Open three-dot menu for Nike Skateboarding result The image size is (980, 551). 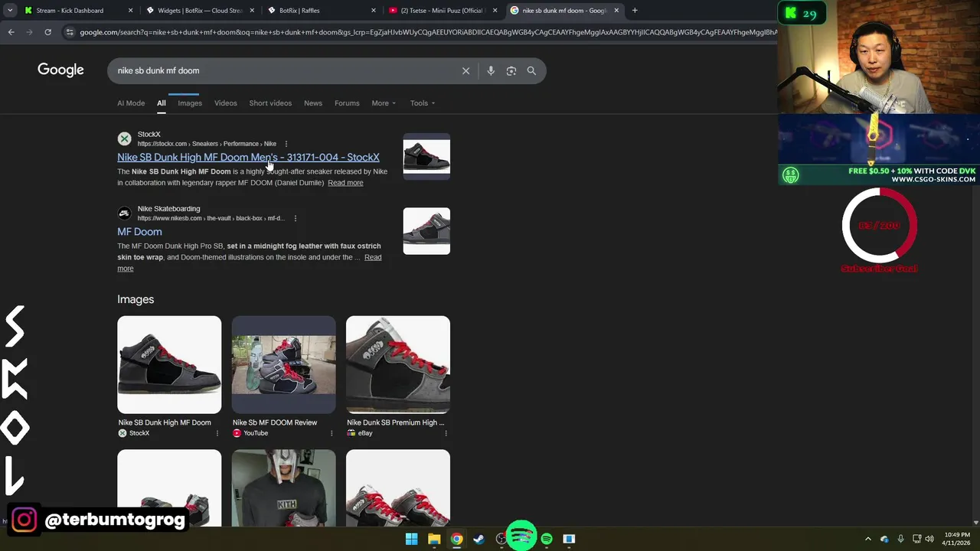pos(296,218)
